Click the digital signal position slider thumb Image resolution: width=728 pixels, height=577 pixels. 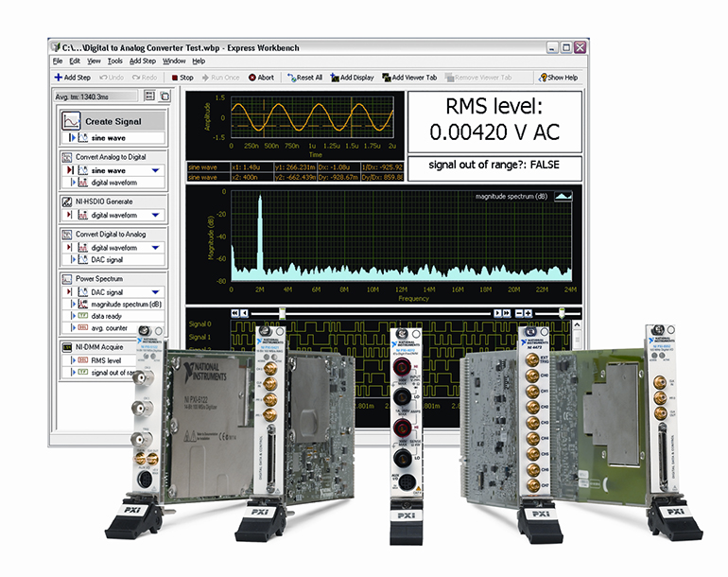click(282, 313)
